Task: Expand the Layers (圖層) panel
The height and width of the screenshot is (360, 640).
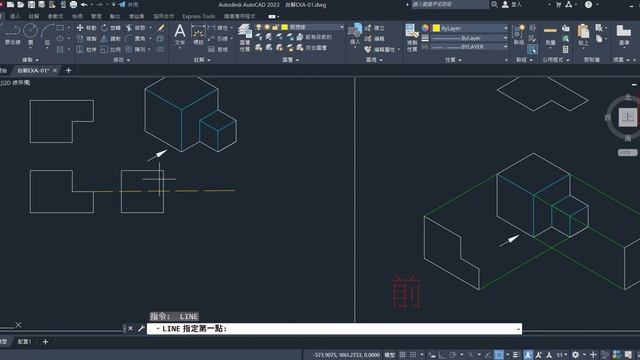Action: tap(291, 60)
